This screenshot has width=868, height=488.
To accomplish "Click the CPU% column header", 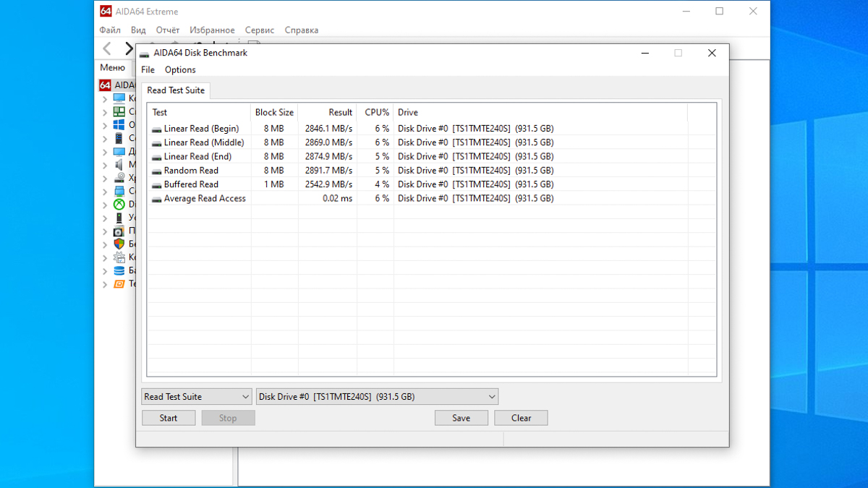I will coord(375,113).
